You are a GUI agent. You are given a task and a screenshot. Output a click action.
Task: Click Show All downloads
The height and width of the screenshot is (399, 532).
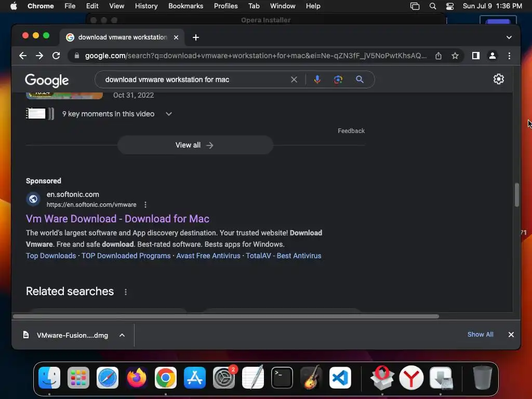pyautogui.click(x=480, y=335)
